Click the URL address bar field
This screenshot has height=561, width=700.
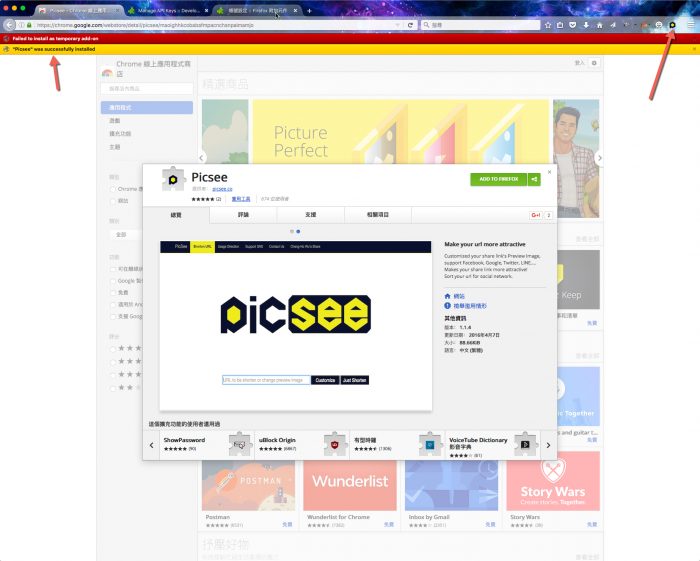(210, 25)
